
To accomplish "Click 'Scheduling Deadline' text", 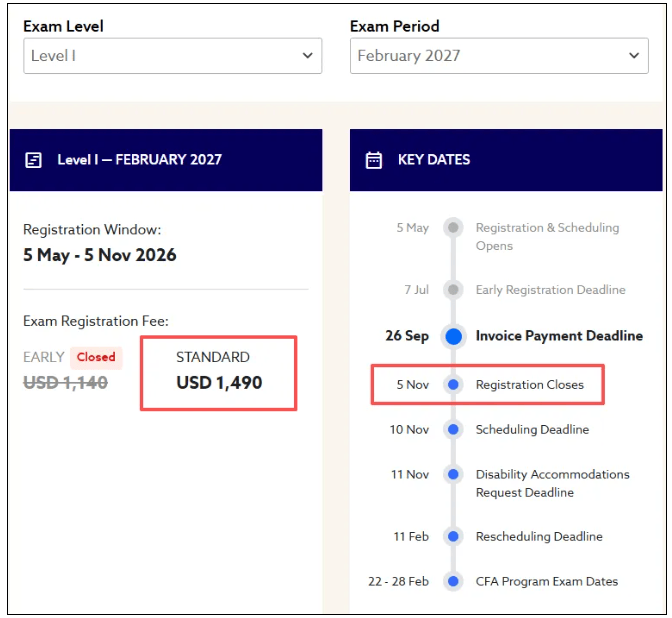I will click(532, 429).
